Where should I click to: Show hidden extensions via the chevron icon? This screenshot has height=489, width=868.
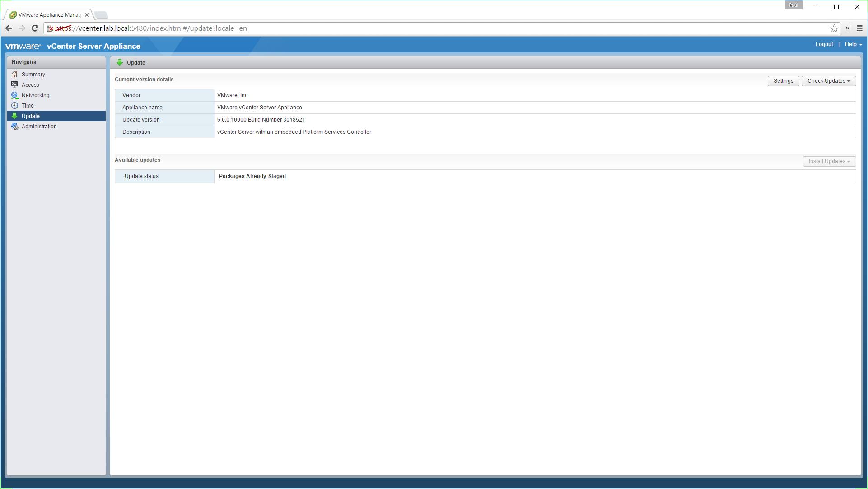848,28
